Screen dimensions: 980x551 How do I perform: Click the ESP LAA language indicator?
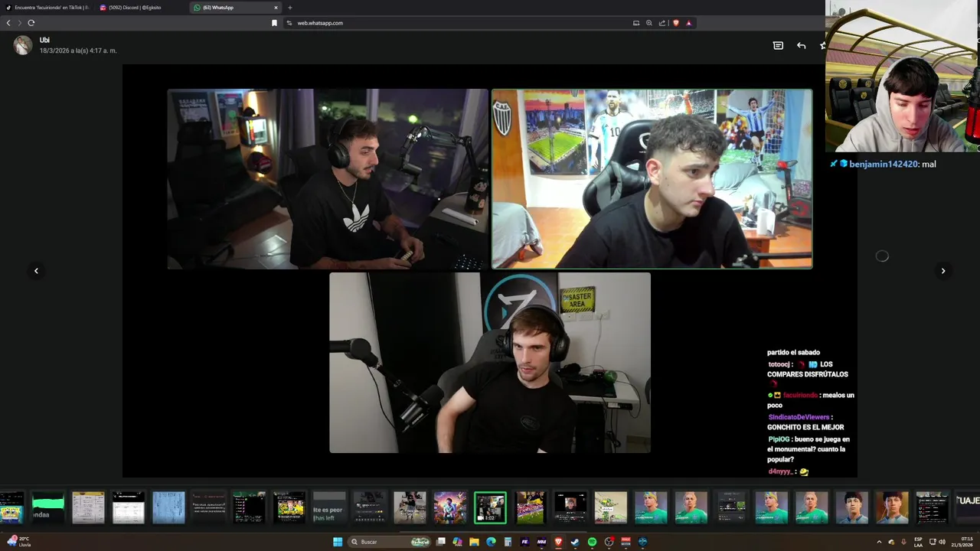pyautogui.click(x=918, y=542)
